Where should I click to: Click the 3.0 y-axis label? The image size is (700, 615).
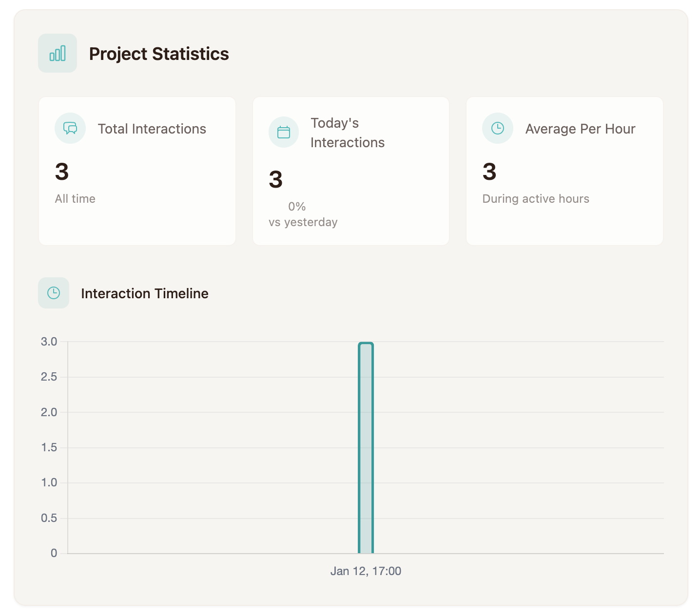49,342
